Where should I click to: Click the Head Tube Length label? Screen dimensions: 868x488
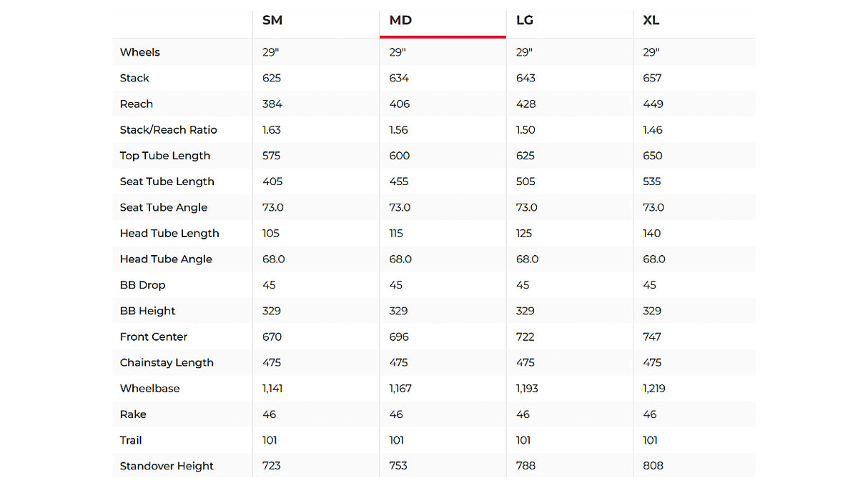point(169,234)
